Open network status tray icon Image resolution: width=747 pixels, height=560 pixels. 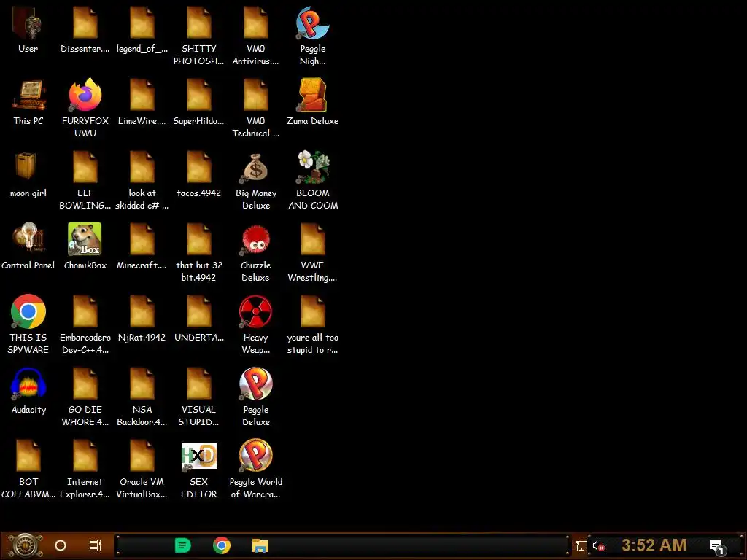coord(581,545)
